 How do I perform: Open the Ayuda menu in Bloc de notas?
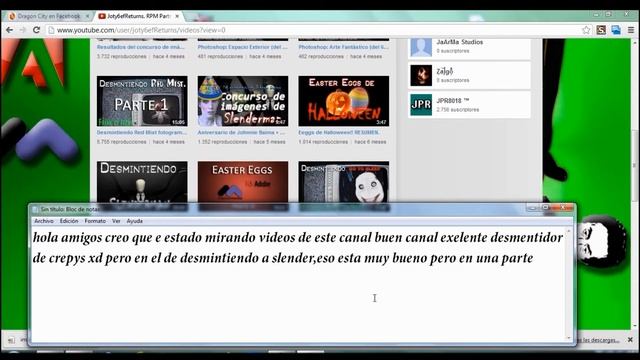click(x=134, y=221)
